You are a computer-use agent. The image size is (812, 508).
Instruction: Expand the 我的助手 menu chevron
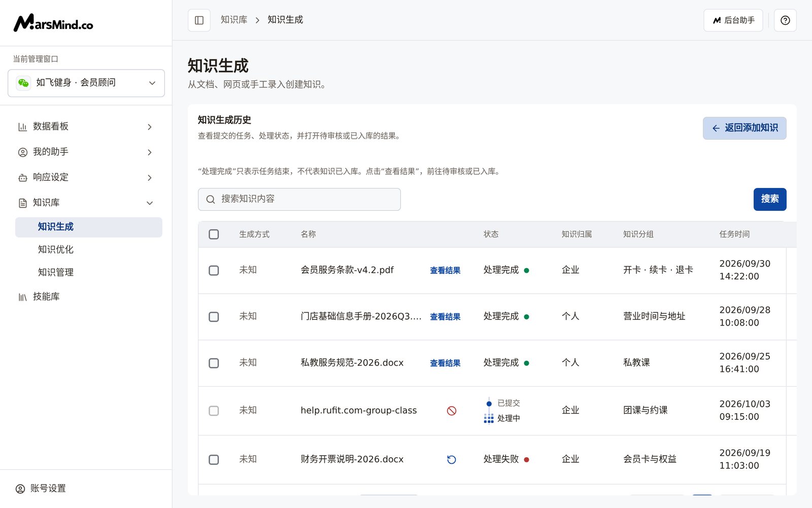coord(150,152)
